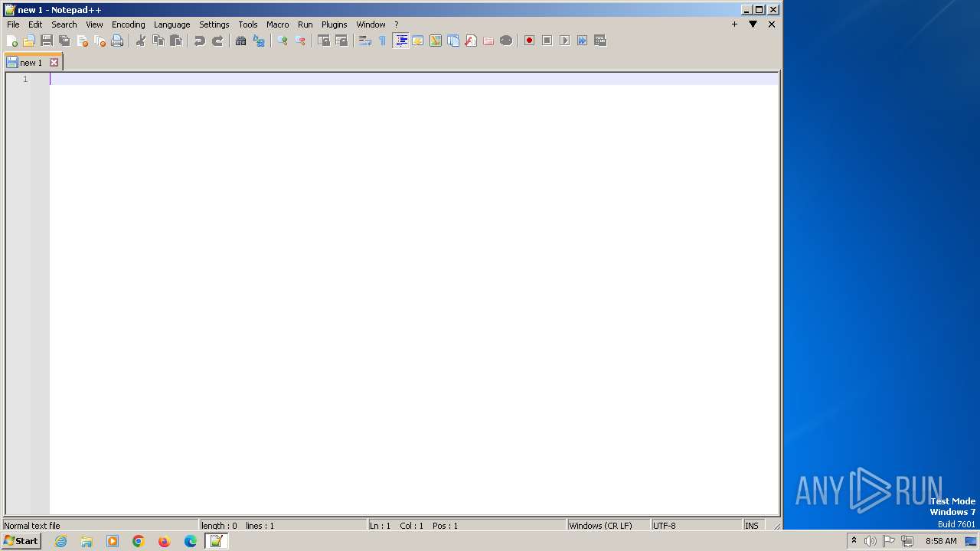Open the Tools menu
Viewport: 980px width, 551px height.
click(x=248, y=24)
